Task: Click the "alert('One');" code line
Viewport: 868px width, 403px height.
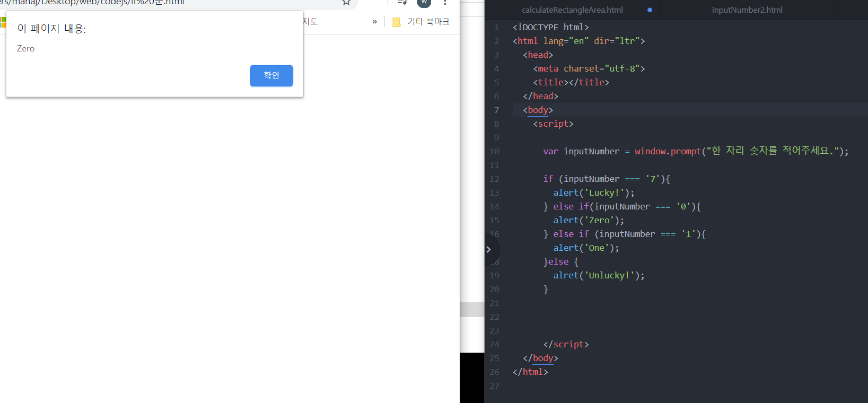Action: click(x=586, y=248)
